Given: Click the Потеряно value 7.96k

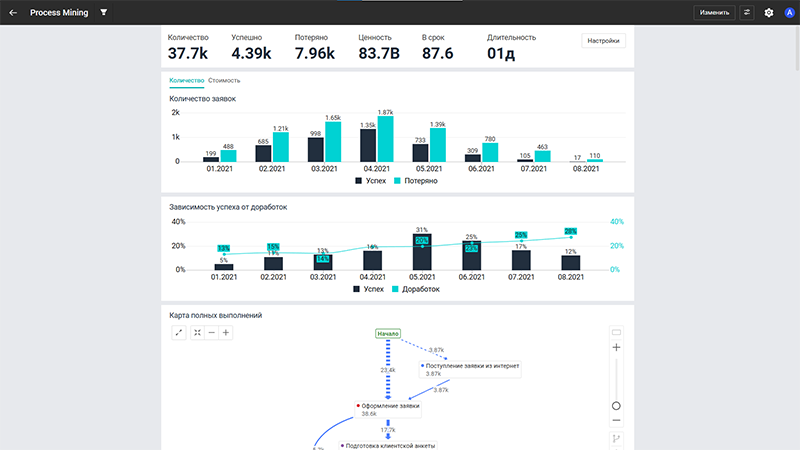Looking at the screenshot, I should click(315, 53).
